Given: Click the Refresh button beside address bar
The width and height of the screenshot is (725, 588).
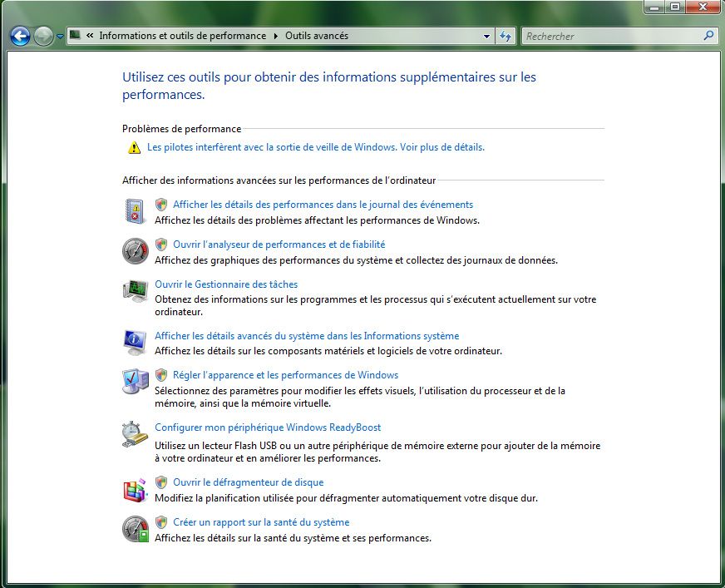Looking at the screenshot, I should pos(506,36).
